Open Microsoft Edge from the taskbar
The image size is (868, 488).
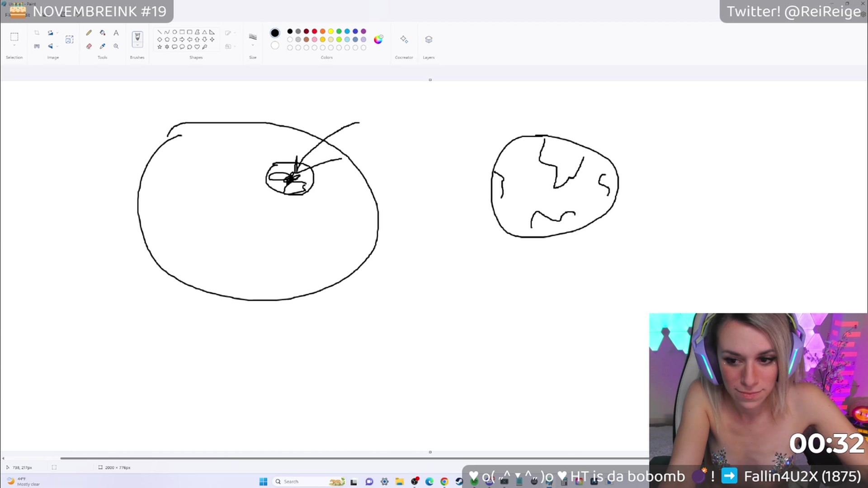[429, 481]
